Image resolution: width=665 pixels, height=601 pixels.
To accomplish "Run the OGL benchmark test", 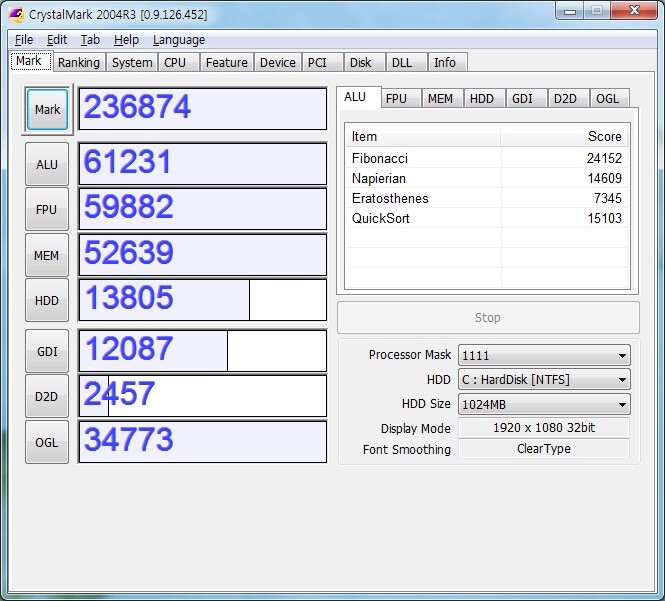I will pos(47,442).
